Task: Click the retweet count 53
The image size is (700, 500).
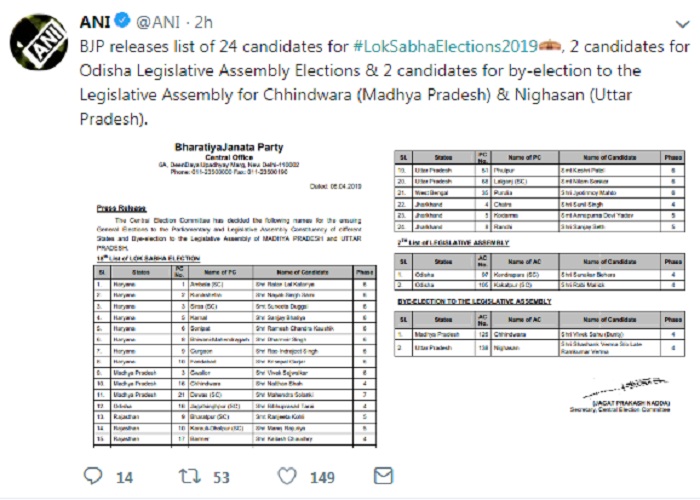Action: (221, 478)
